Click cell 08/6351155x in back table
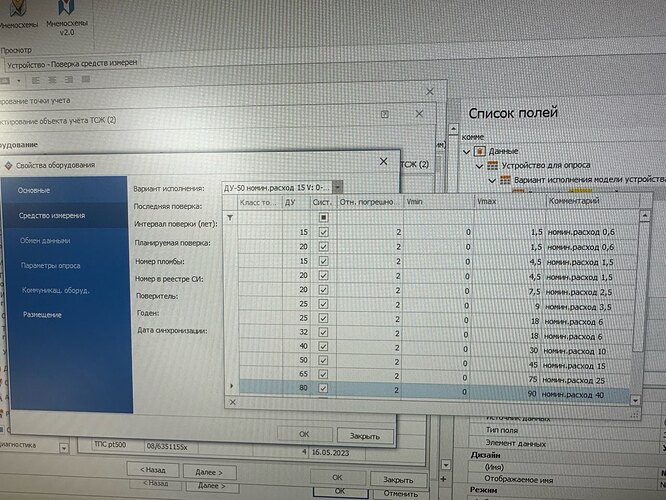 click(x=166, y=446)
